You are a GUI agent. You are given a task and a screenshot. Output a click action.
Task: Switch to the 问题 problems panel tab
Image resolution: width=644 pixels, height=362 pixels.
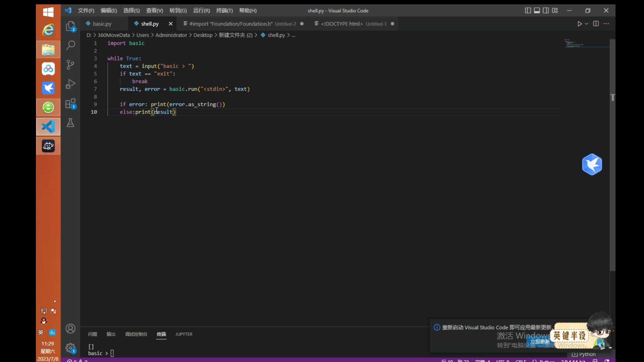92,334
